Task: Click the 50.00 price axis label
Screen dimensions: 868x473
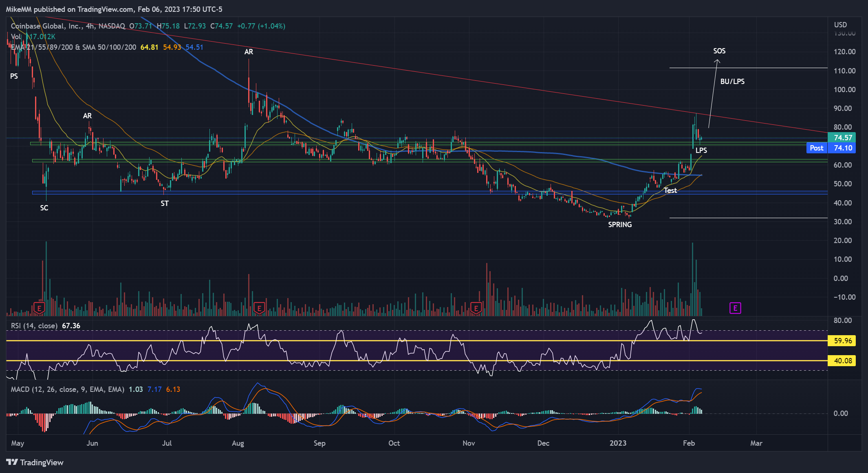Action: (843, 184)
